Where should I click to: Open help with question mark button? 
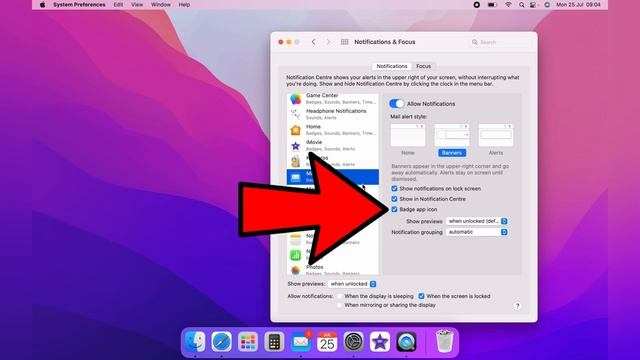(517, 306)
